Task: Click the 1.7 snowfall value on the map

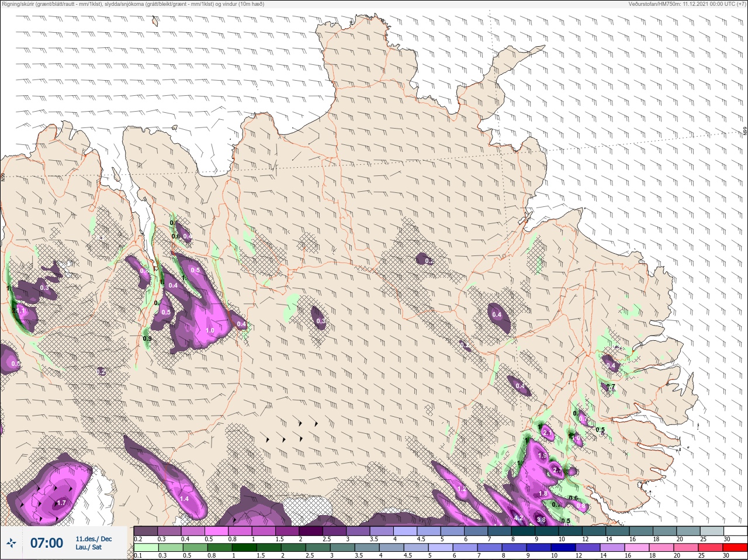Action: point(61,503)
